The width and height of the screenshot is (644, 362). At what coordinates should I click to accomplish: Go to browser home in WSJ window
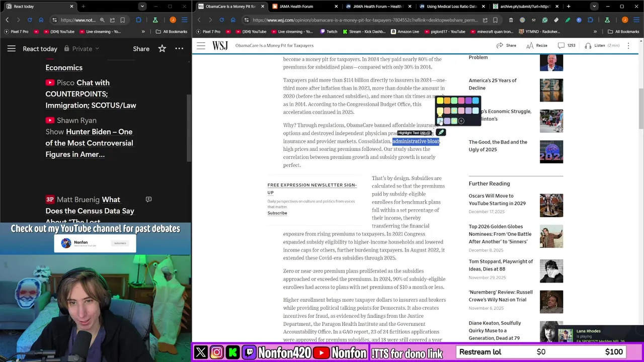(233, 20)
